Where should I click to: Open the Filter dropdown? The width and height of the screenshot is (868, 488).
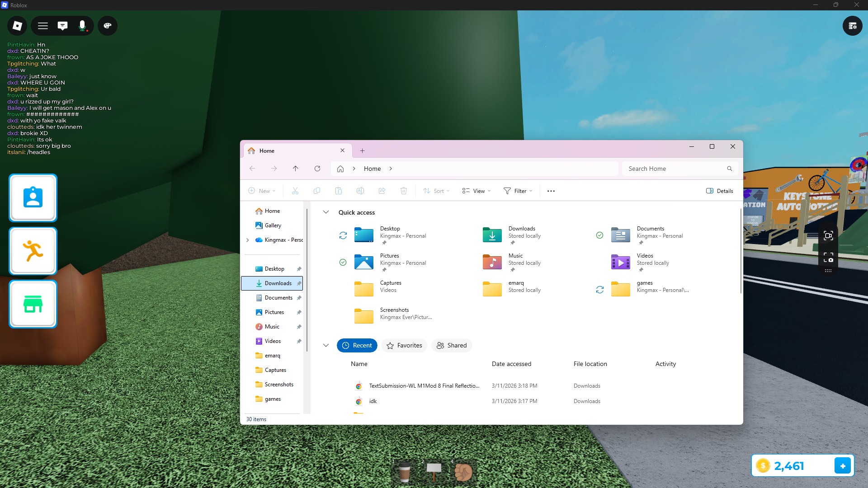(x=518, y=191)
